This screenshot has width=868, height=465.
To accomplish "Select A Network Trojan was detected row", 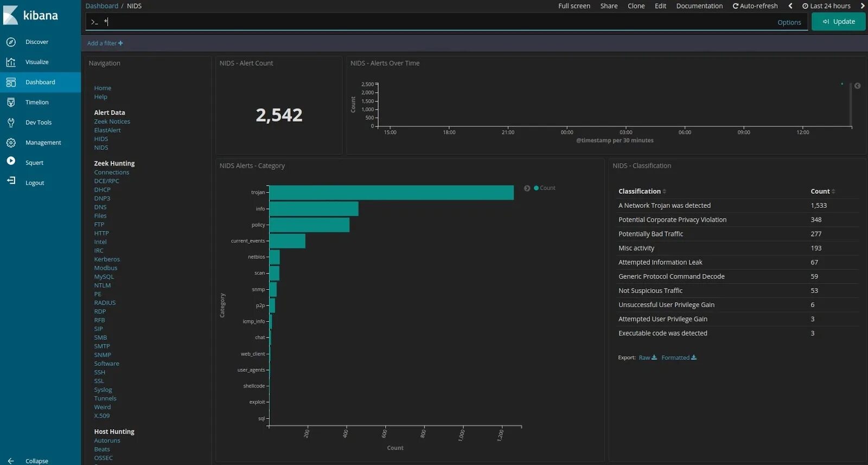I will 738,206.
